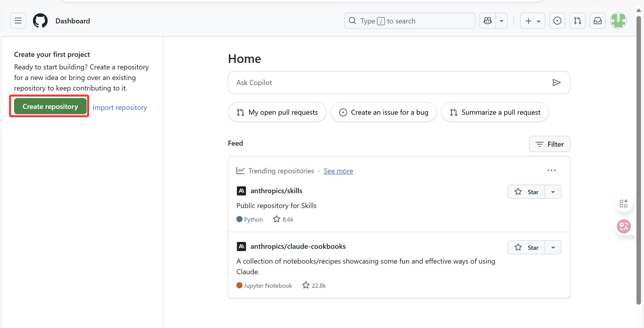This screenshot has width=644, height=328.
Task: Open the trending feed three-dots menu
Action: tap(551, 171)
